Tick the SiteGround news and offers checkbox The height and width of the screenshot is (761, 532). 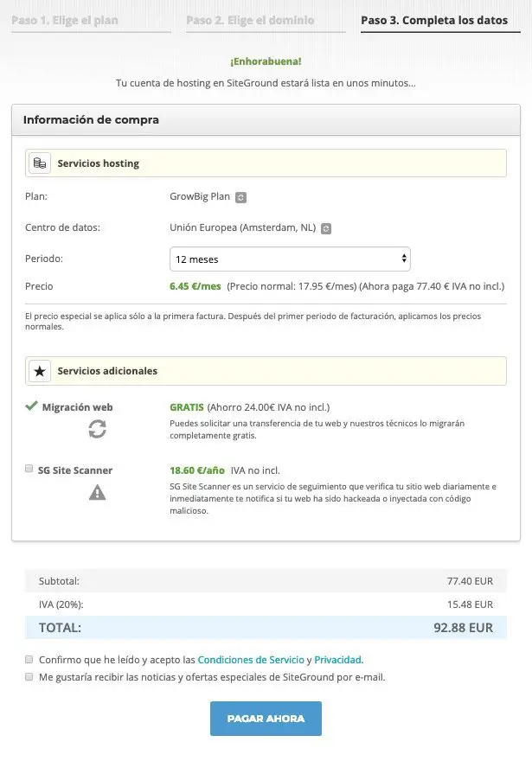click(29, 676)
